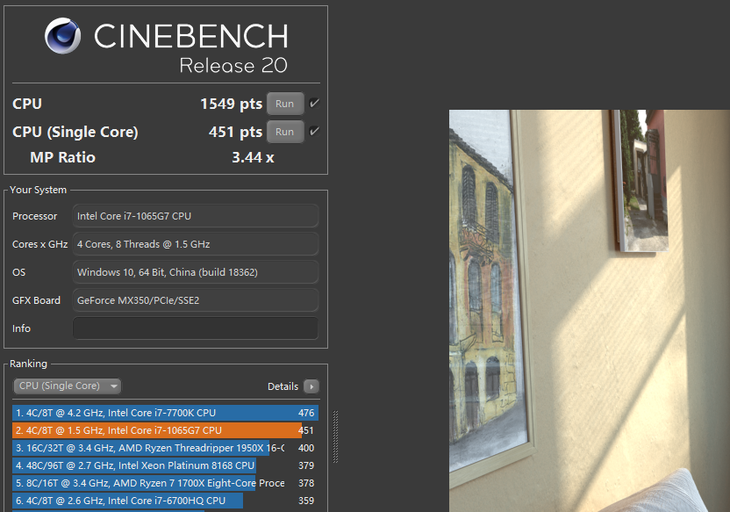Click the OS field showing Windows 10
Image resolution: width=730 pixels, height=512 pixels.
coord(195,272)
